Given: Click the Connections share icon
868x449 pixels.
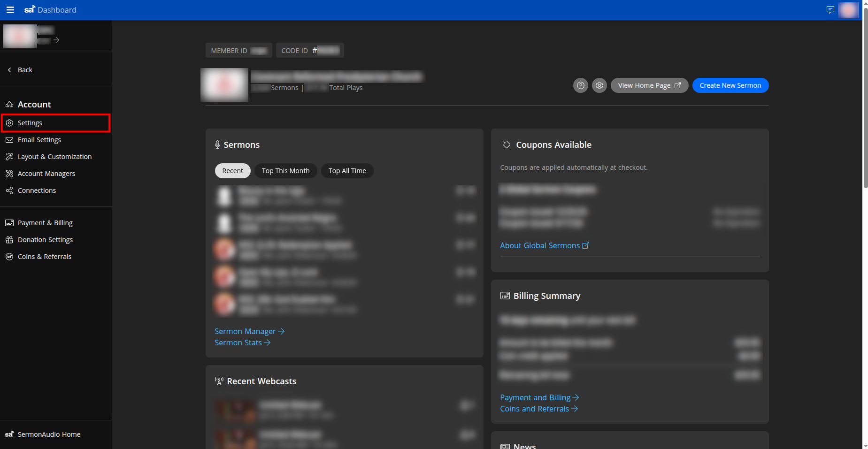Looking at the screenshot, I should pos(9,190).
